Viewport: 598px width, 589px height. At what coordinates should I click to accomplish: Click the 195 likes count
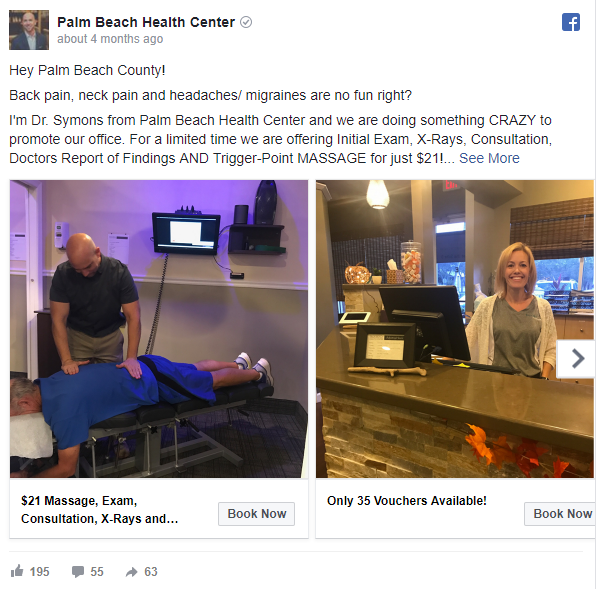click(x=39, y=572)
